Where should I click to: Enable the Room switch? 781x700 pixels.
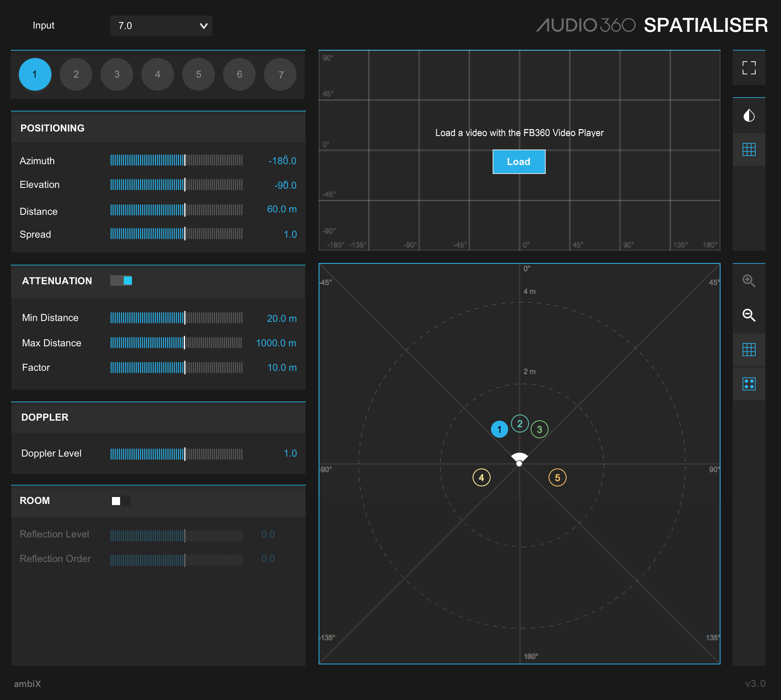(x=121, y=501)
